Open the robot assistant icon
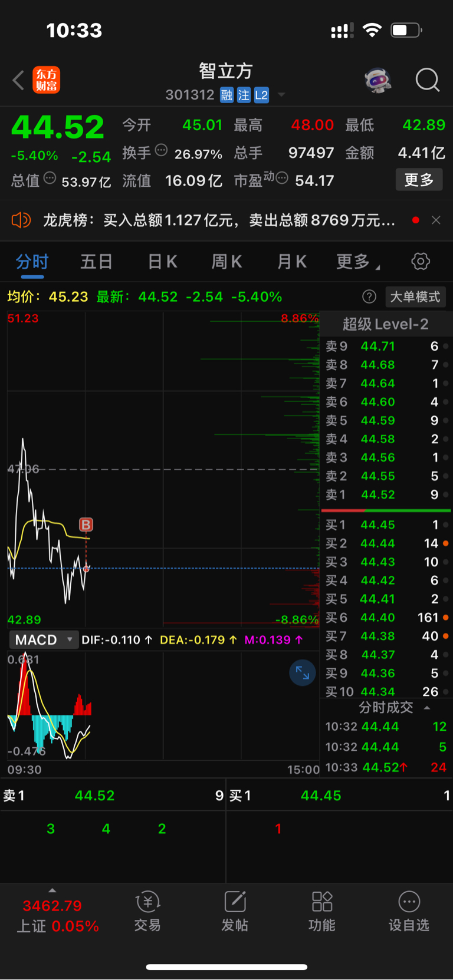The width and height of the screenshot is (453, 980). point(378,80)
